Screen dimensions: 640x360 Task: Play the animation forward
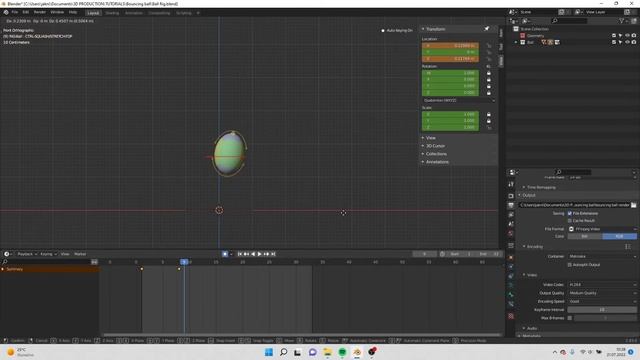coord(260,254)
